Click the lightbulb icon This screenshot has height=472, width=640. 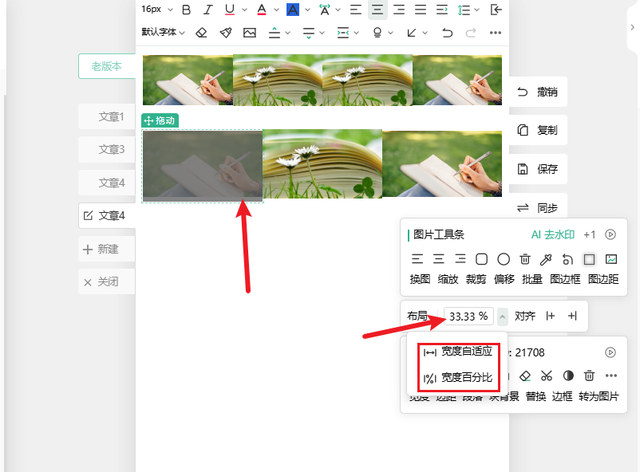point(378,33)
